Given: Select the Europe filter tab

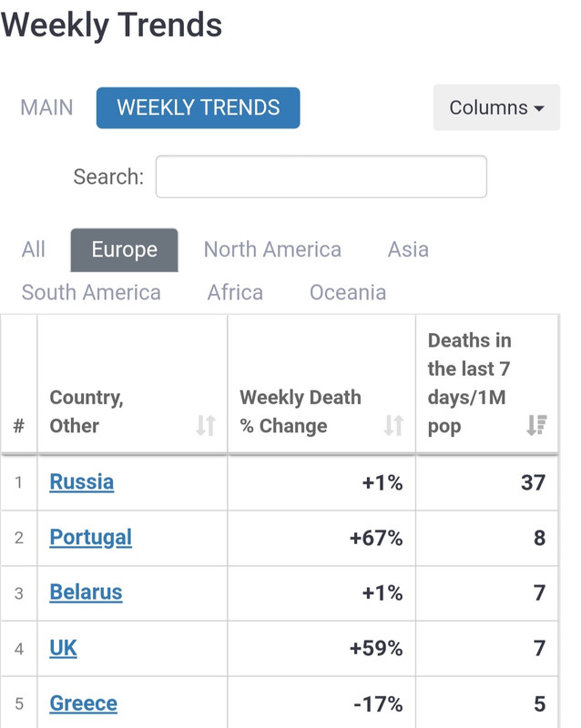Looking at the screenshot, I should (124, 249).
